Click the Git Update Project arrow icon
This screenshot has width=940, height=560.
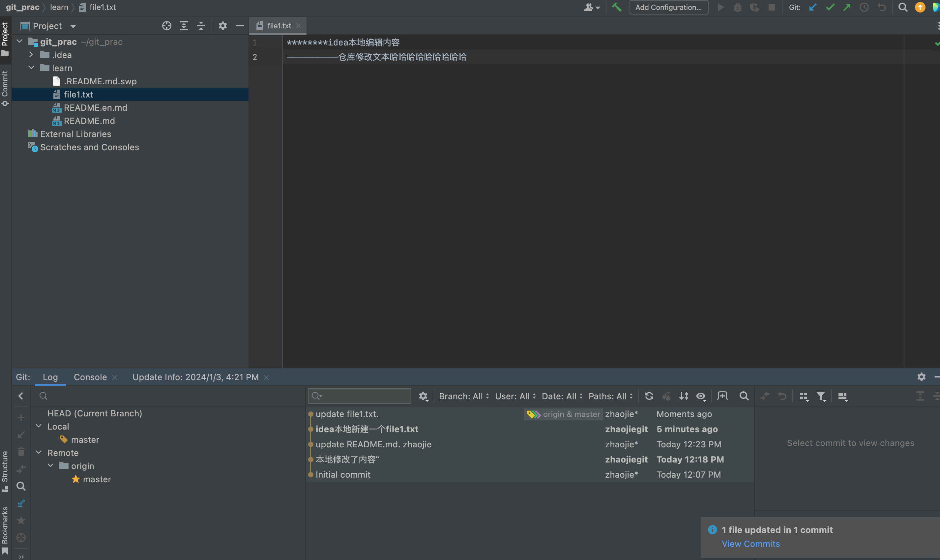pos(812,7)
